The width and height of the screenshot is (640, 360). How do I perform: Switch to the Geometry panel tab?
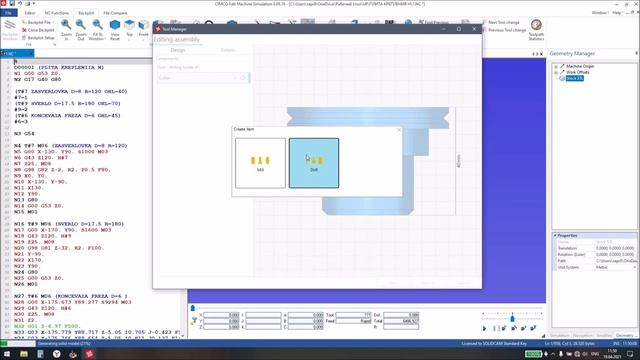pos(624,336)
